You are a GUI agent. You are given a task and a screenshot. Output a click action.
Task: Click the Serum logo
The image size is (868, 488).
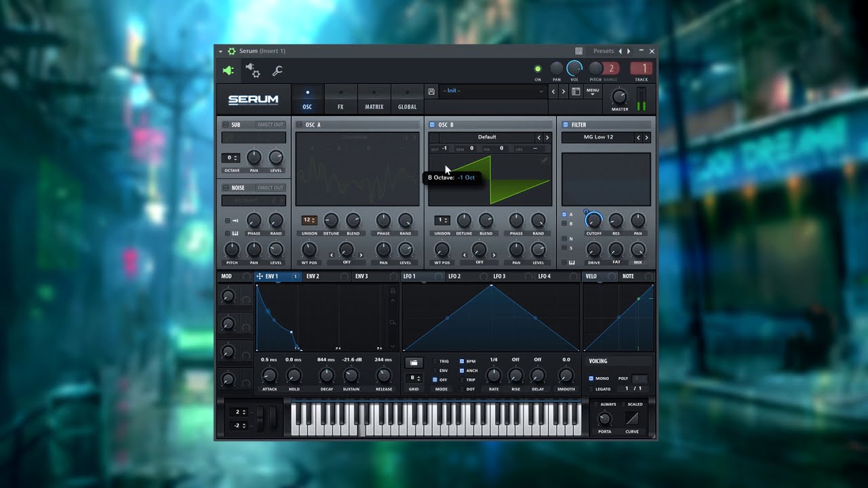click(253, 100)
